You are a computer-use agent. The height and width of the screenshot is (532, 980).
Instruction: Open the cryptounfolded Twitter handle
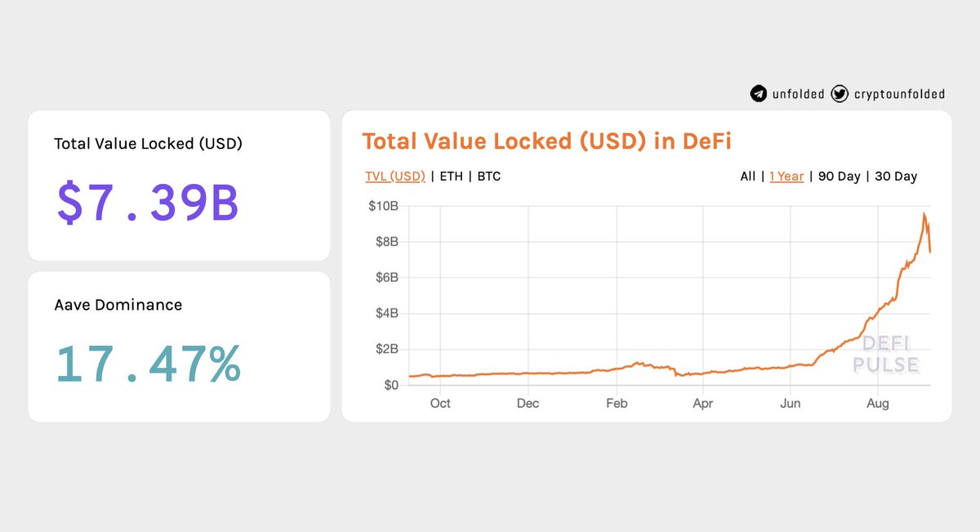tap(899, 94)
